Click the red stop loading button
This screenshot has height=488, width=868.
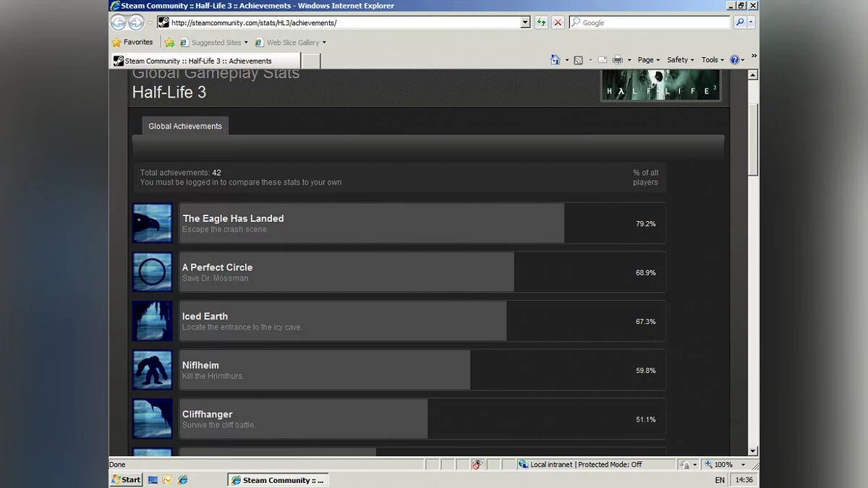point(558,22)
